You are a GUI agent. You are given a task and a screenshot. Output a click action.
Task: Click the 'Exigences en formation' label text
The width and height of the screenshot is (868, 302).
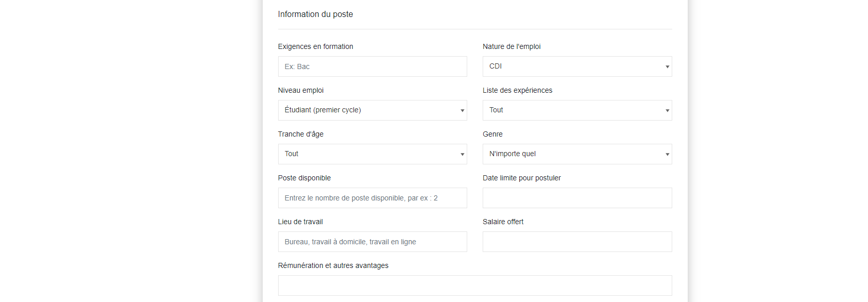pos(315,46)
